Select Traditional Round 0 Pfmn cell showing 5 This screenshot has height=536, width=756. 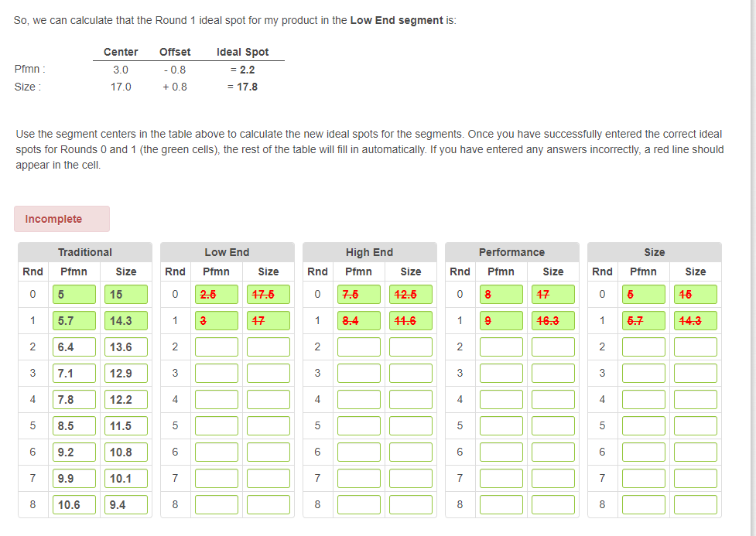(x=74, y=294)
